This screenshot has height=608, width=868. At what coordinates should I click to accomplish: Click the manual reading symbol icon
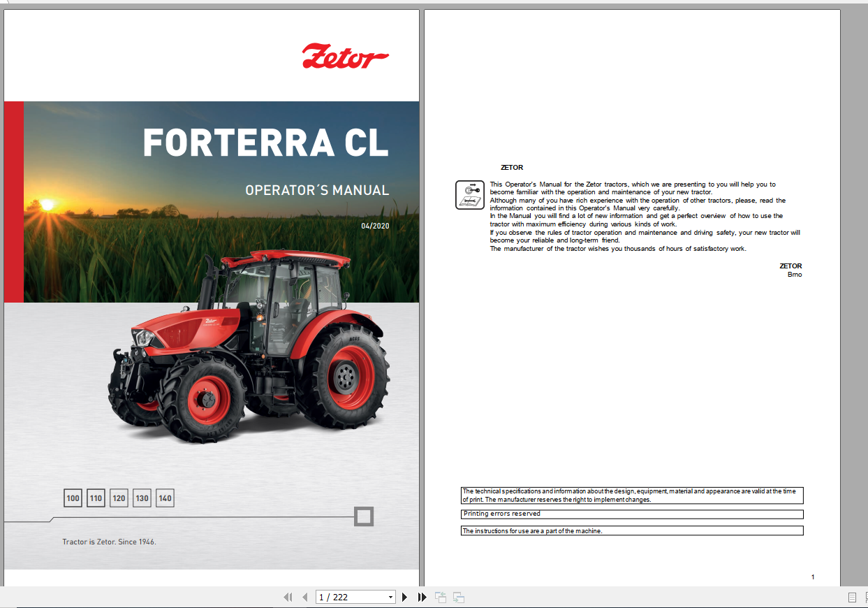tap(470, 194)
